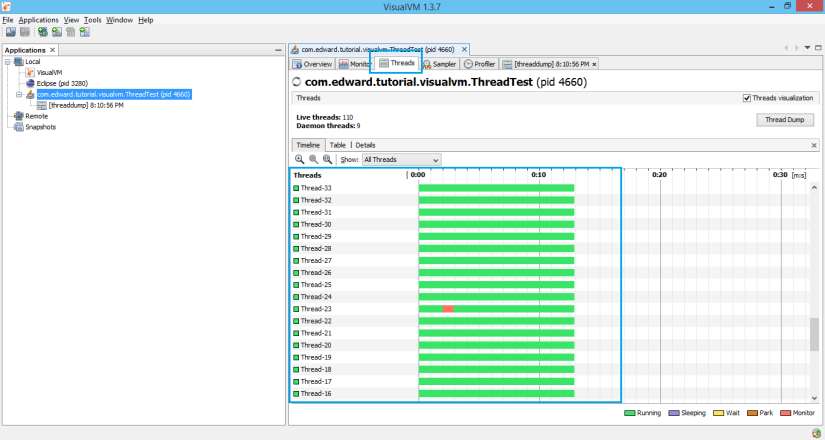Click the Thread Dump button
Image resolution: width=825 pixels, height=440 pixels.
784,119
